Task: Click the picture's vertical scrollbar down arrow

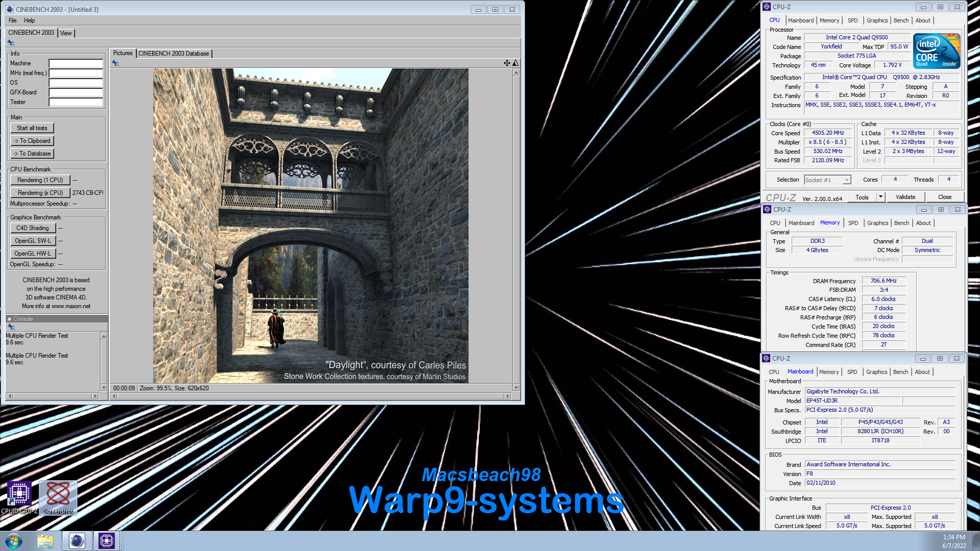Action: click(x=516, y=388)
